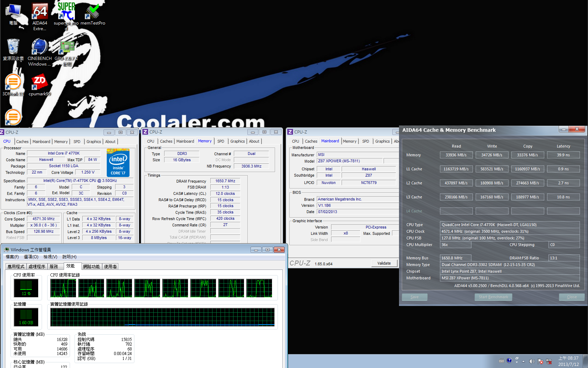Open the network disconnected tray icon
This screenshot has width=588, height=368.
[549, 361]
